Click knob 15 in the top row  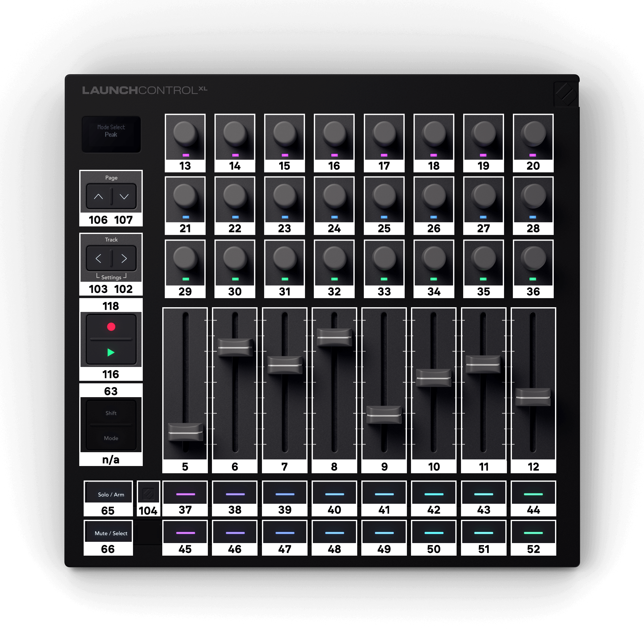pyautogui.click(x=284, y=133)
